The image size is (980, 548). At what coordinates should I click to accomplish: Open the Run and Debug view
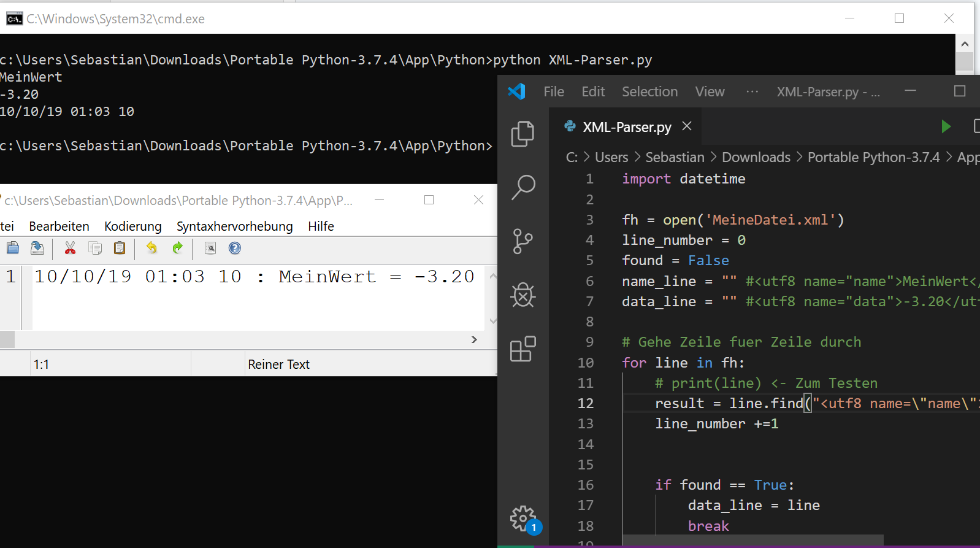[x=523, y=295]
